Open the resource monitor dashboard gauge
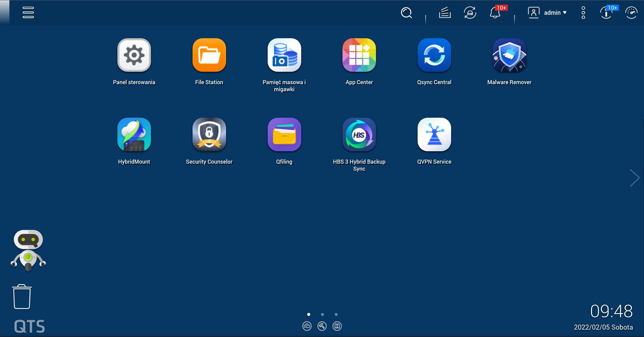This screenshot has height=337, width=644. [631, 13]
